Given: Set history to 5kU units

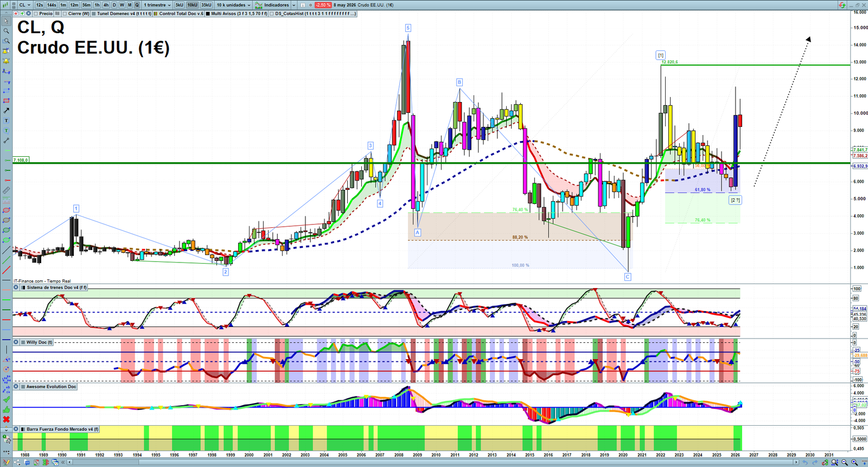Looking at the screenshot, I should tap(179, 5).
